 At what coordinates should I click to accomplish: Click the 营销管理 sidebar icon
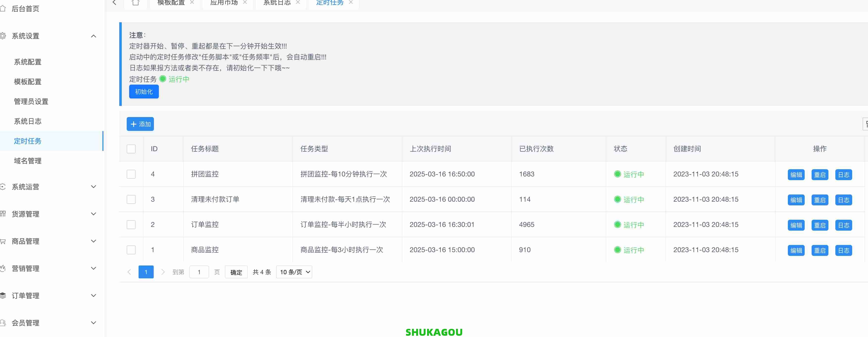coord(3,268)
